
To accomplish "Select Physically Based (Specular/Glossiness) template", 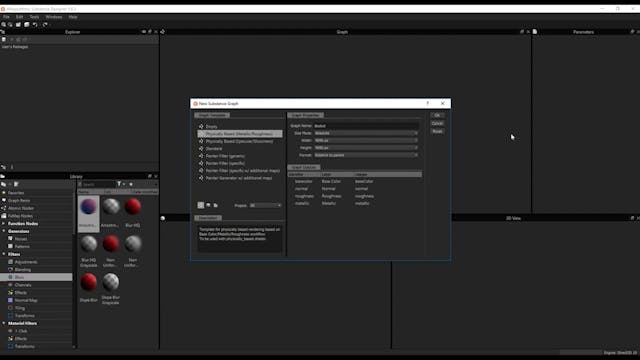I will click(x=240, y=141).
